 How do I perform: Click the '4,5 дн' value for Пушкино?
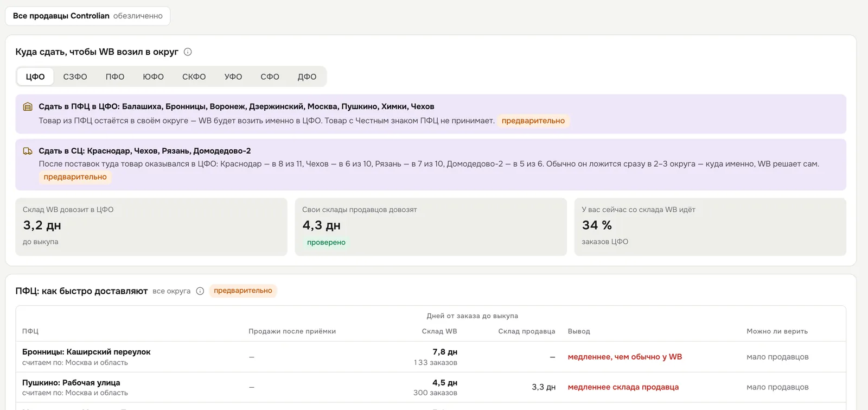tap(445, 383)
